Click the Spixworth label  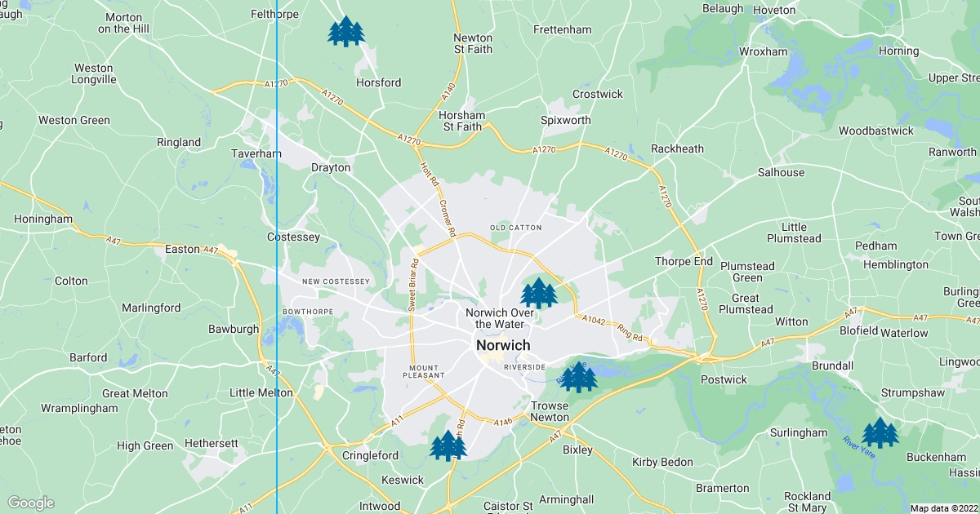[x=566, y=120]
